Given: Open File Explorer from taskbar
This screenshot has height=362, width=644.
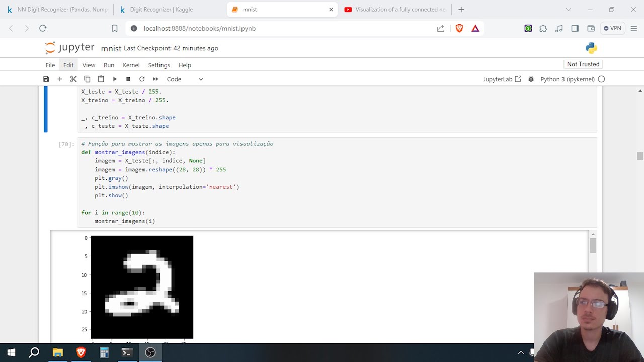Looking at the screenshot, I should click(x=58, y=352).
